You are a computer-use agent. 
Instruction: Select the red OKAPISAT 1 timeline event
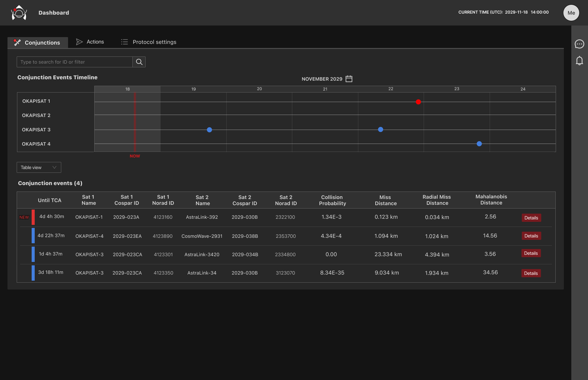418,102
